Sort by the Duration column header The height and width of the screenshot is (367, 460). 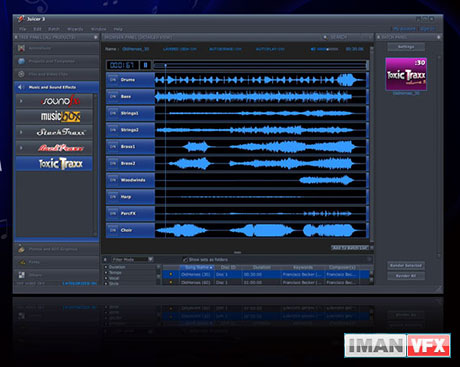click(262, 267)
